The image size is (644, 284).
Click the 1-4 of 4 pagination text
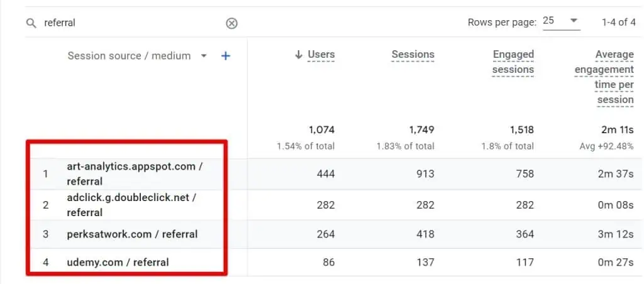[619, 22]
